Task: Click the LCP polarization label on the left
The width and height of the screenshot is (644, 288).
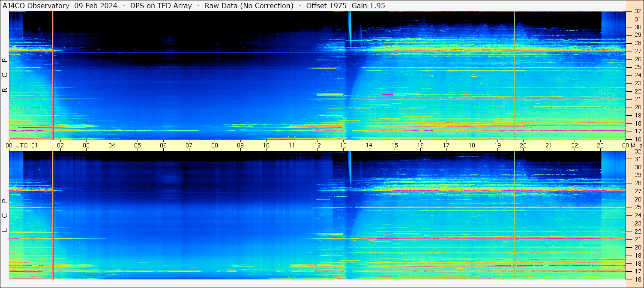Action: coord(5,216)
